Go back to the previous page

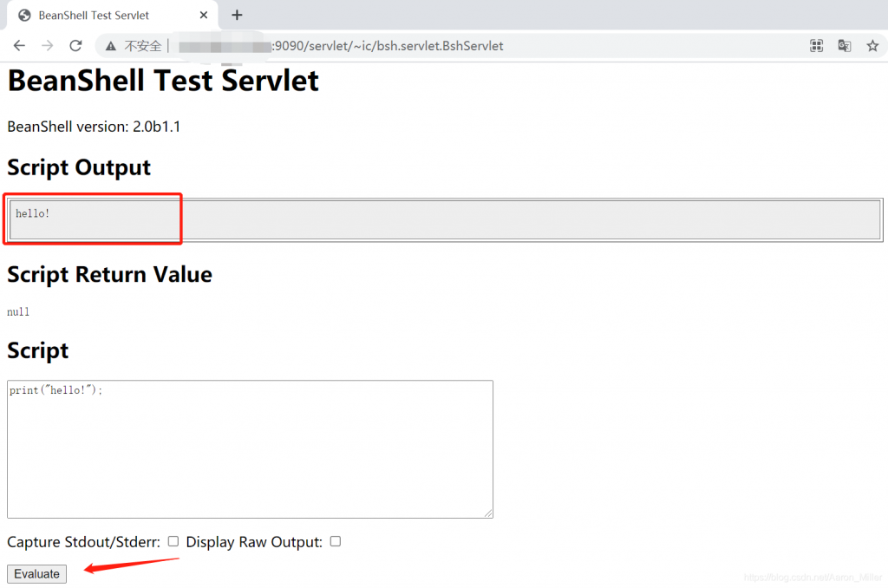pos(19,46)
